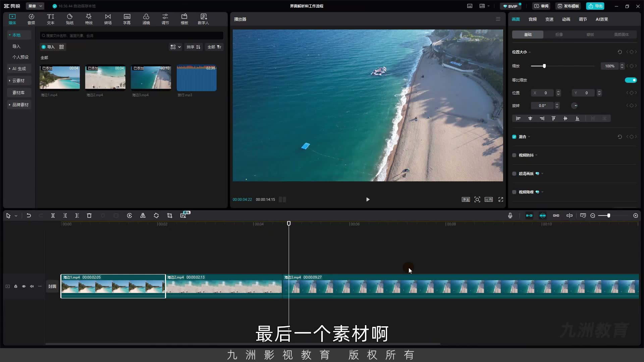The width and height of the screenshot is (644, 362).
Task: Click the crop icon in timeline toolbar
Action: (170, 216)
